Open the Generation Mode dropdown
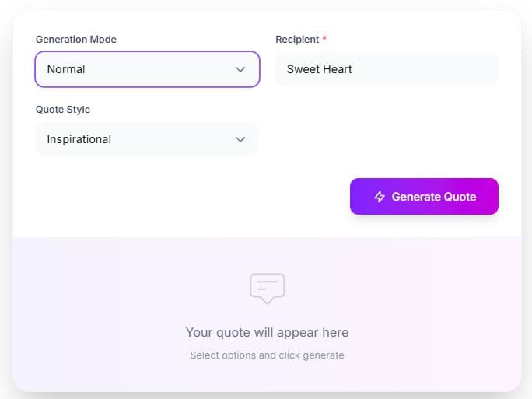 pos(147,69)
